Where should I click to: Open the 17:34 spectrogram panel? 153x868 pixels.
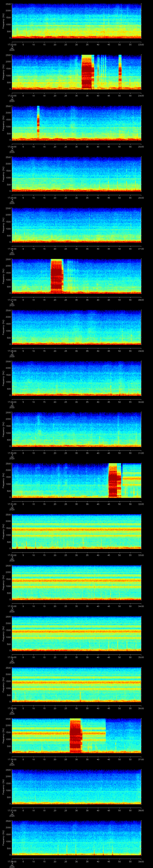(76, 634)
